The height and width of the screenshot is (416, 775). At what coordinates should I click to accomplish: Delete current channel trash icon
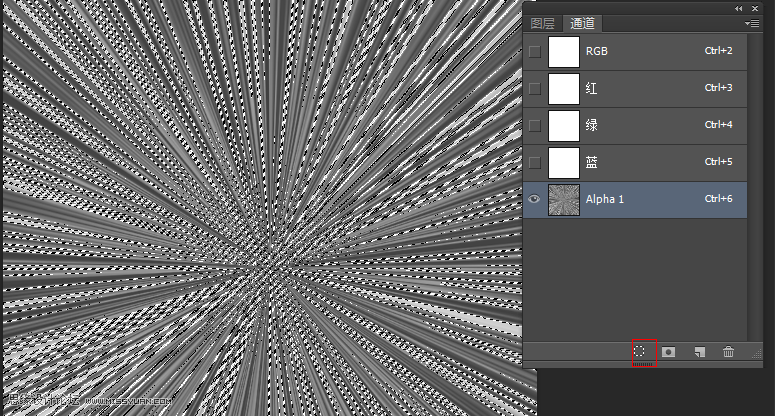[x=728, y=352]
